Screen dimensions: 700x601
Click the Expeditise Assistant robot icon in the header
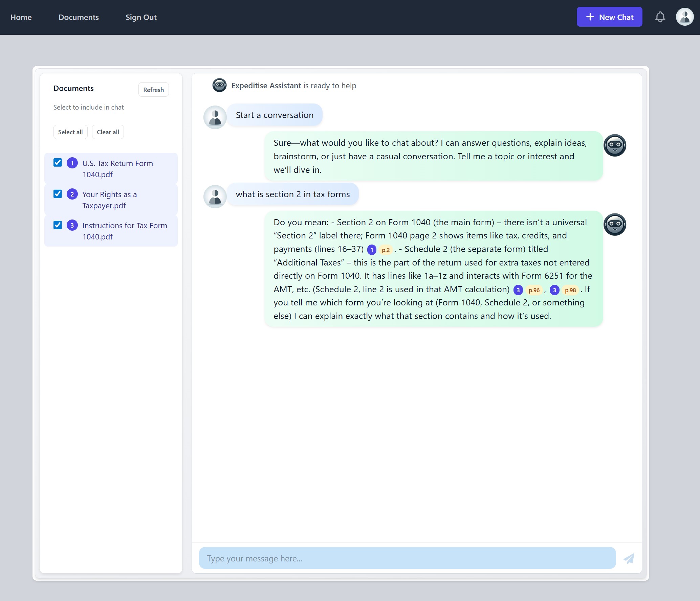pos(219,85)
